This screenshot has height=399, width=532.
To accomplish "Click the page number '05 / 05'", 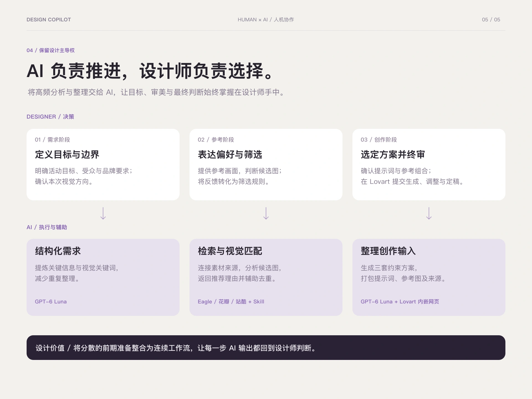I will (491, 20).
